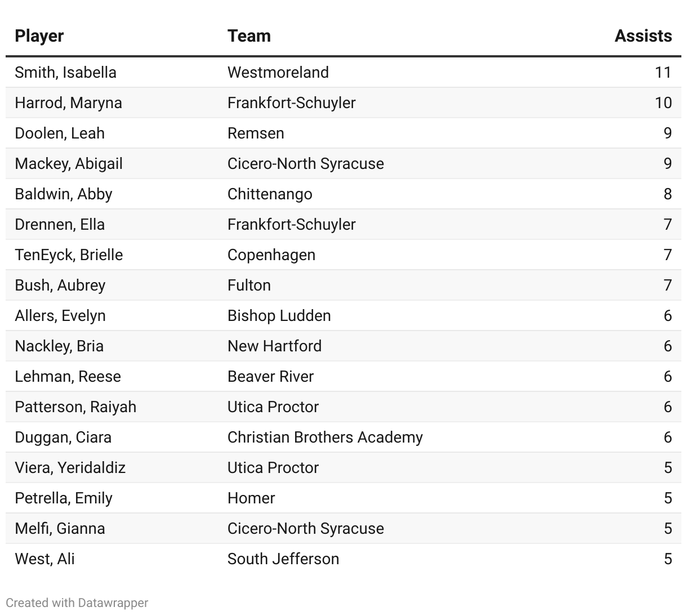Viewport: 687px width, 616px height.
Task: Select the South Jefferson team entry
Action: point(283,559)
